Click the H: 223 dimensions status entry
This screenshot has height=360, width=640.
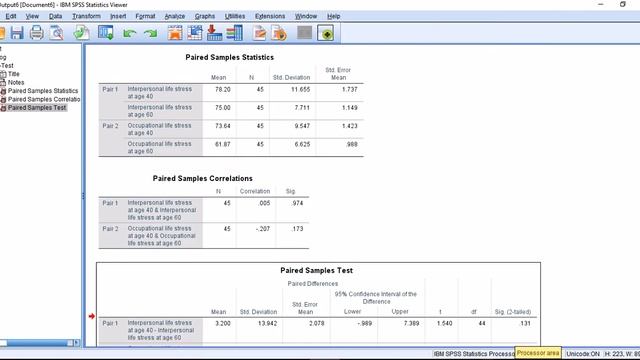(622, 354)
